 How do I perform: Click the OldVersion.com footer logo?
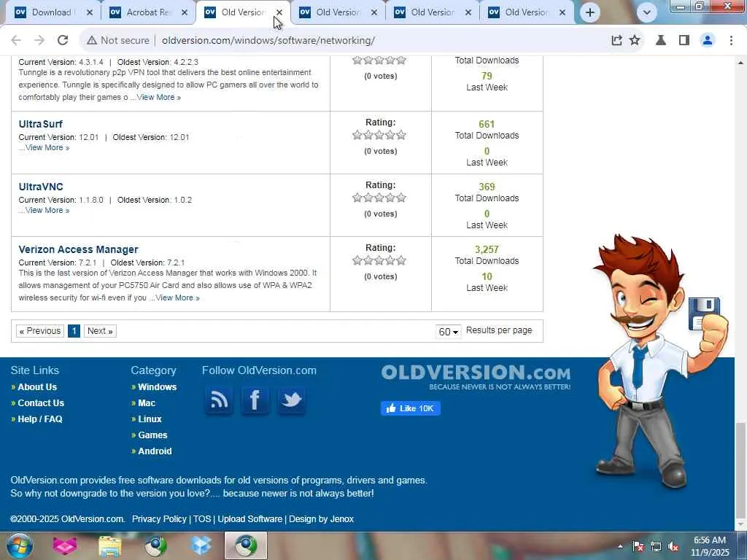point(476,377)
